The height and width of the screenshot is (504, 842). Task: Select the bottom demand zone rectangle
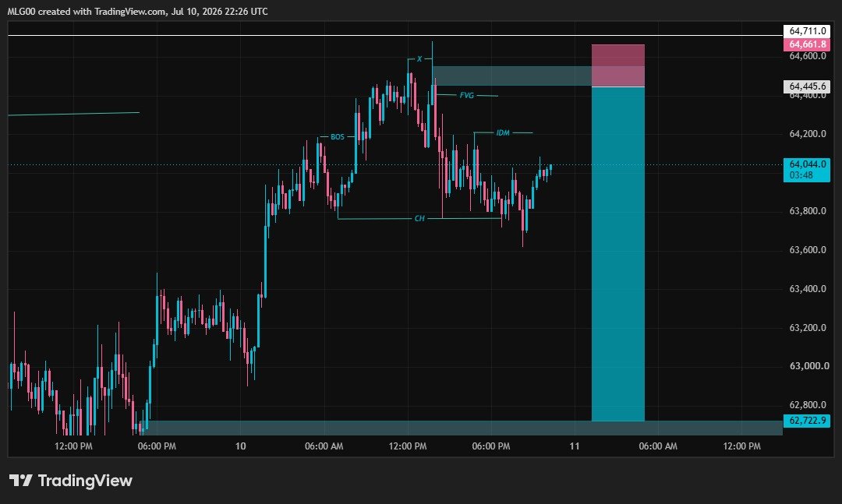pyautogui.click(x=462, y=428)
